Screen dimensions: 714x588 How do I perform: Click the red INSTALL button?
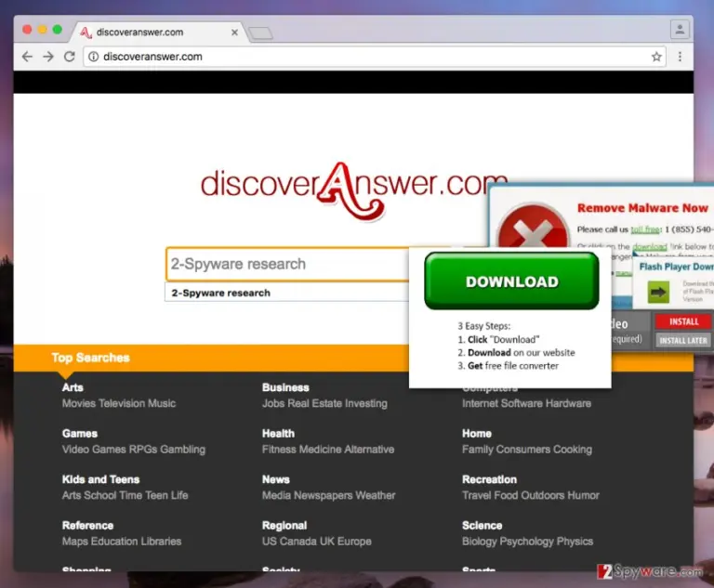[x=683, y=321]
